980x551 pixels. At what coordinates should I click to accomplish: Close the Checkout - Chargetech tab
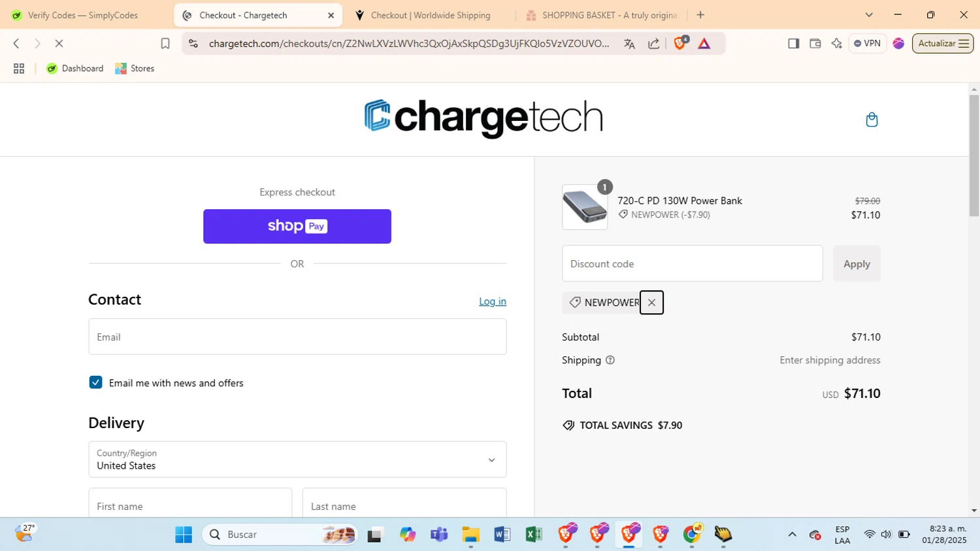click(x=331, y=15)
